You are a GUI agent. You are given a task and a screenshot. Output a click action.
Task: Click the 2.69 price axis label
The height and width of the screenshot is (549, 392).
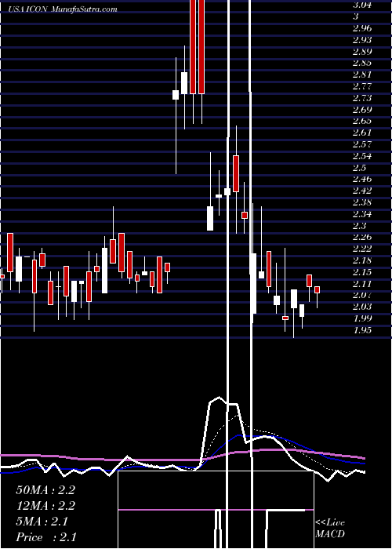(362, 109)
